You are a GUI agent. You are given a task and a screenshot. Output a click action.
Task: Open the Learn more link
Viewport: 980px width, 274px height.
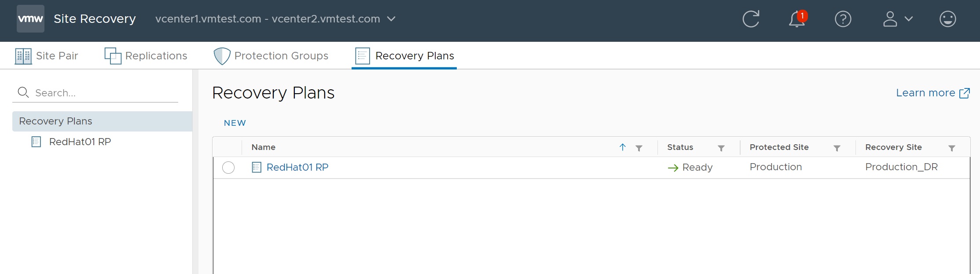[932, 93]
